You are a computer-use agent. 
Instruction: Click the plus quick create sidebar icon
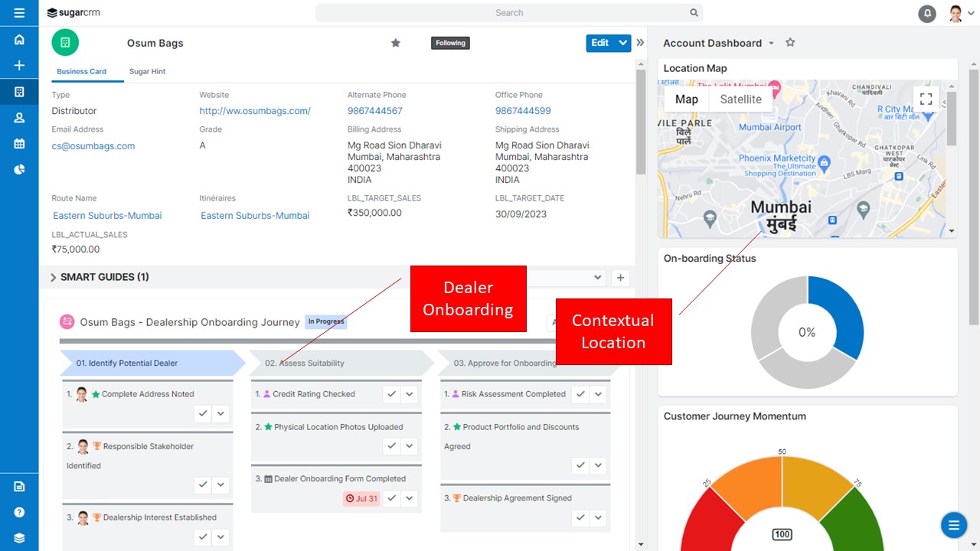click(x=19, y=66)
